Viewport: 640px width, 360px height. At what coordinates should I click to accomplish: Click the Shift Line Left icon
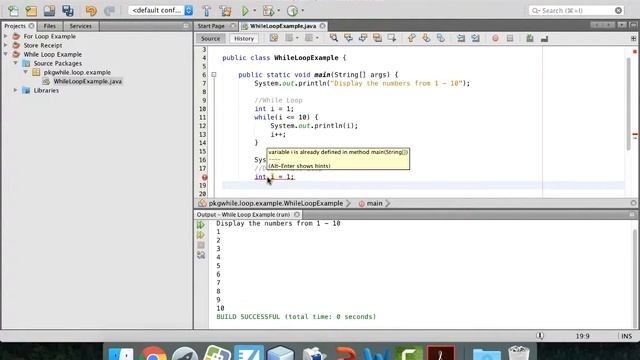461,38
